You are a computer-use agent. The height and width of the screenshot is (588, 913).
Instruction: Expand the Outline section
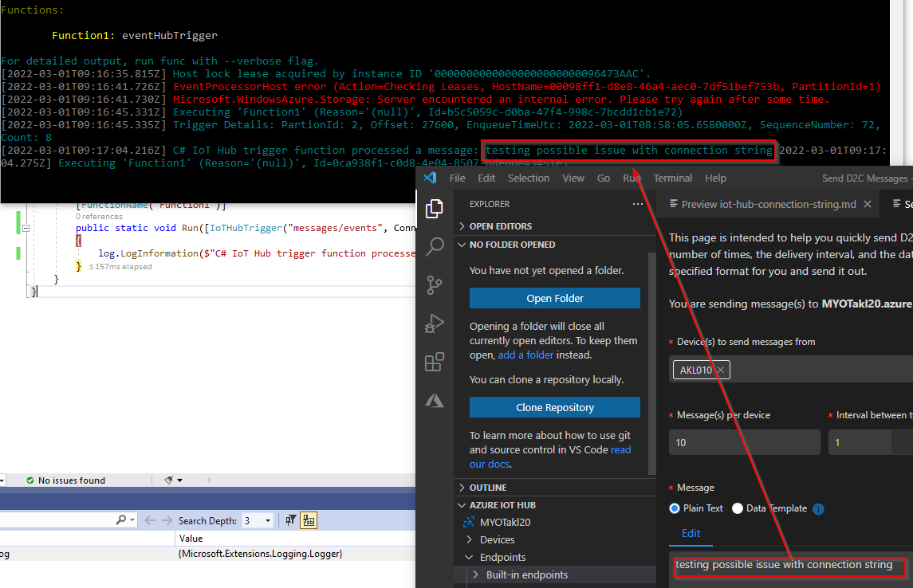point(462,488)
